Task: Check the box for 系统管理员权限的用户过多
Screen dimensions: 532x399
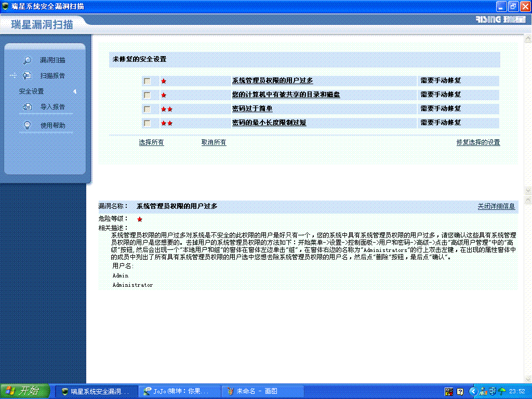Action: (x=147, y=81)
